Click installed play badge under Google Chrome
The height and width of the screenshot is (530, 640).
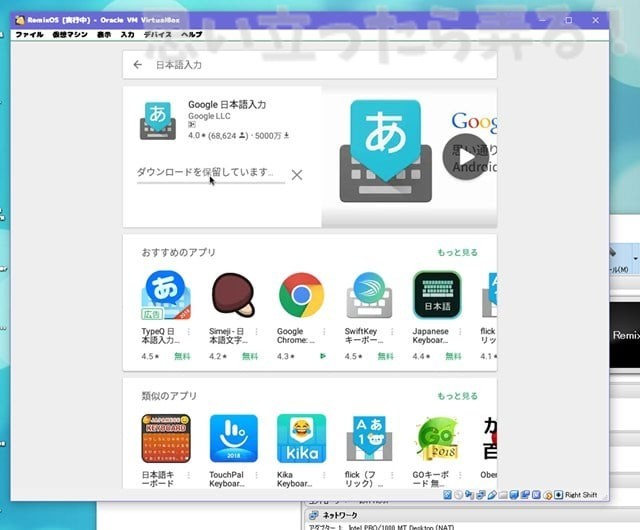[x=322, y=356]
